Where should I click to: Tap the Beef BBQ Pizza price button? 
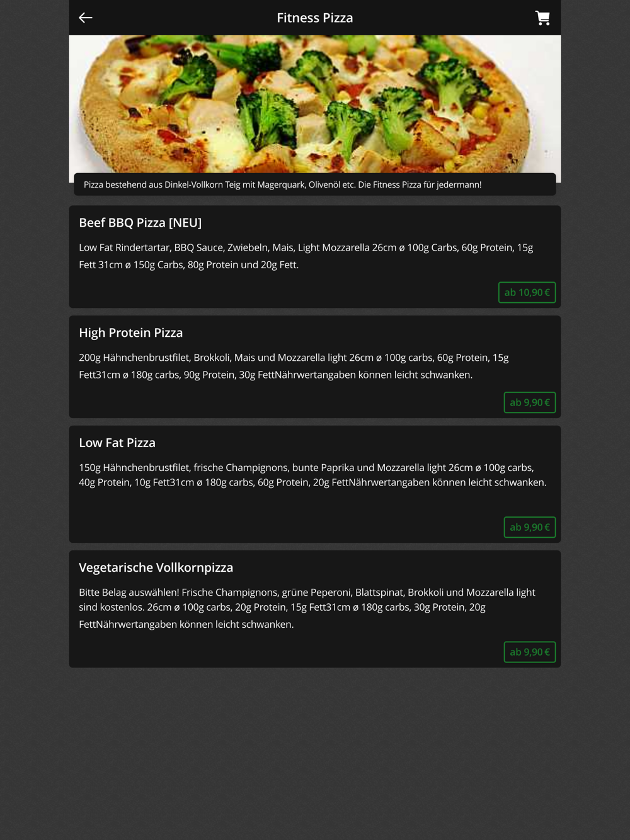click(x=527, y=292)
